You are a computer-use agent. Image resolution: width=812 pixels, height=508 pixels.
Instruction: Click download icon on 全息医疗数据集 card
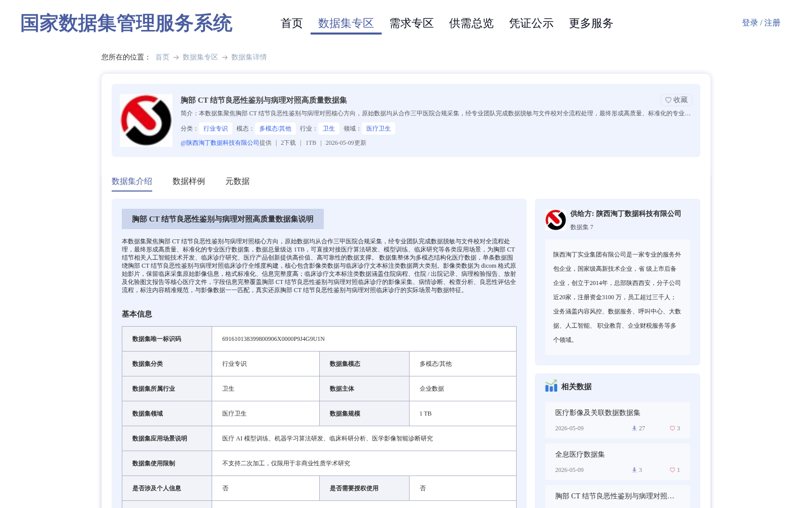(x=634, y=470)
